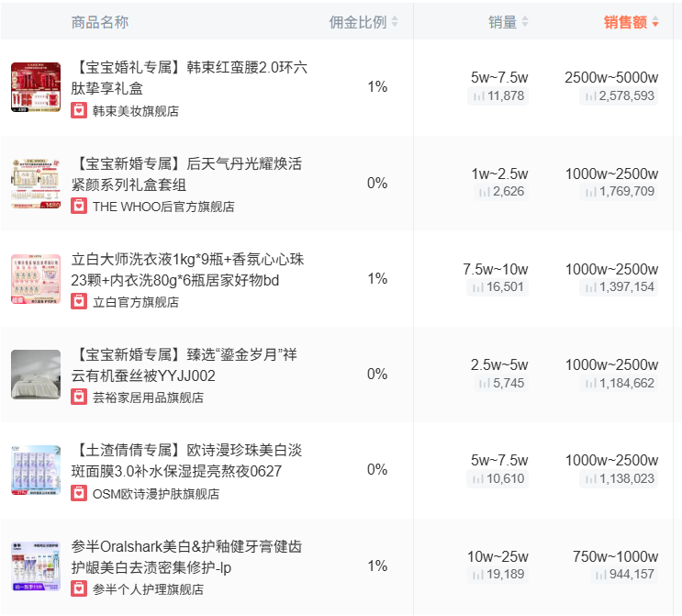
Task: Click the 韩束美妆旗舰店 shop icon
Action: (x=80, y=110)
